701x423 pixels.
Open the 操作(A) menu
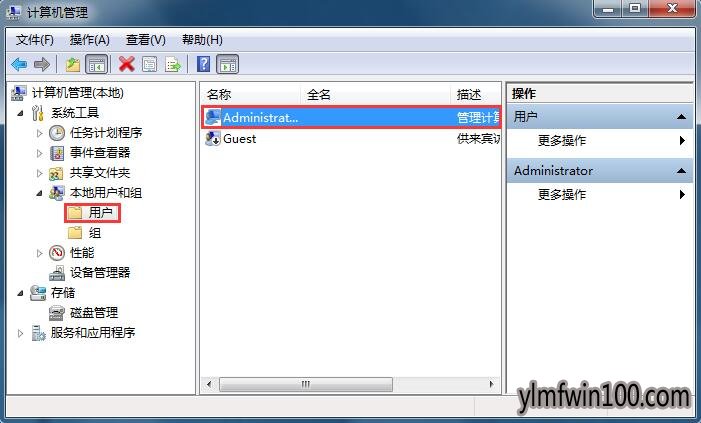(x=89, y=40)
